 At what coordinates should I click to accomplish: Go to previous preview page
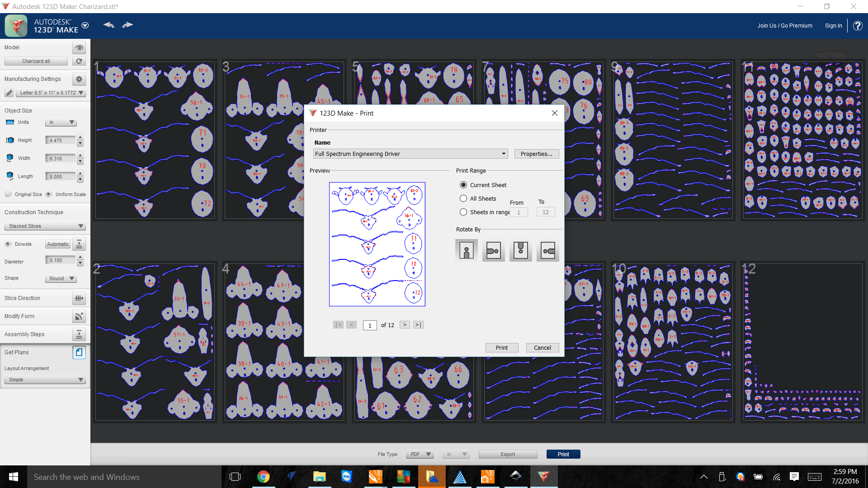click(351, 325)
